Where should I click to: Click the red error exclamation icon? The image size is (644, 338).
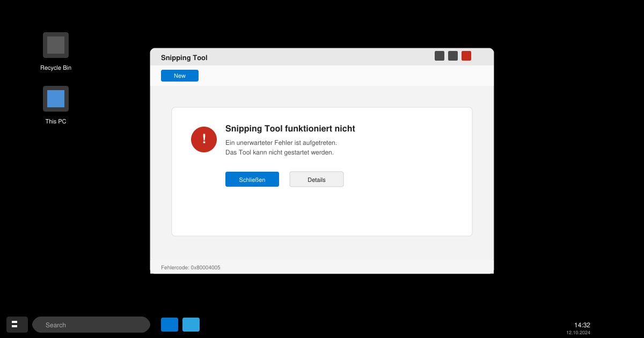click(x=204, y=139)
